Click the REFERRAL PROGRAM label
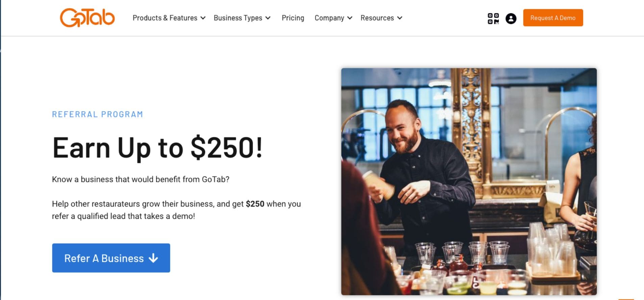This screenshot has width=644, height=300. click(97, 114)
